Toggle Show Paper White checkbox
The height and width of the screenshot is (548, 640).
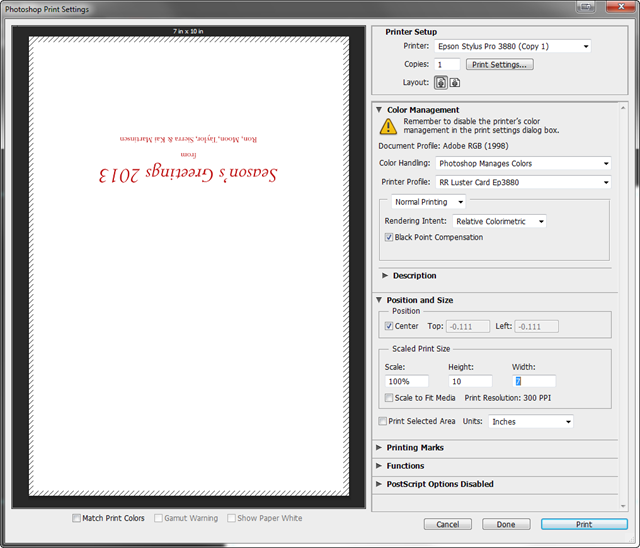pos(231,518)
